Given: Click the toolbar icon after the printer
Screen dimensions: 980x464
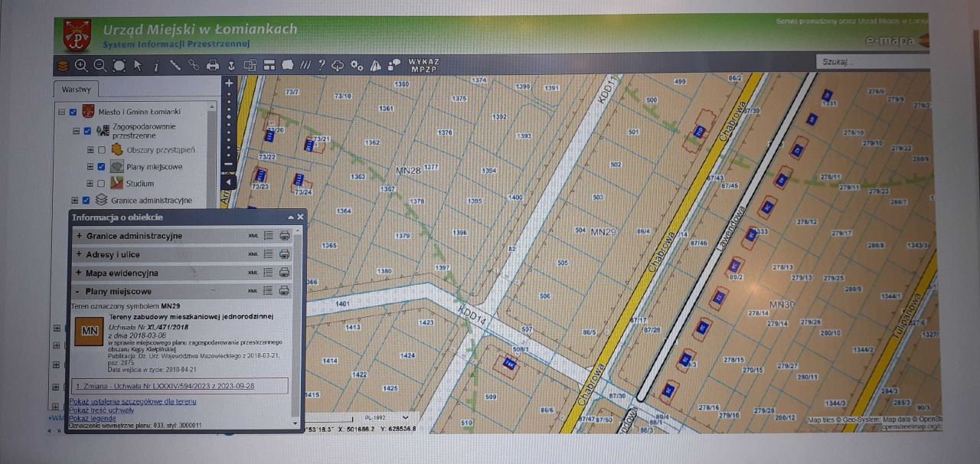Looking at the screenshot, I should [x=231, y=66].
